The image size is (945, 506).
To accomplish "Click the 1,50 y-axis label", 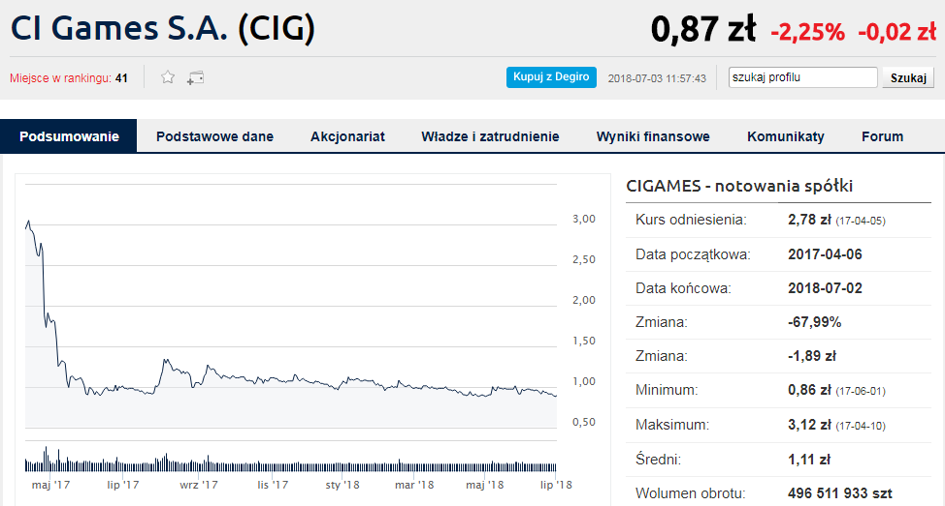I will click(584, 341).
